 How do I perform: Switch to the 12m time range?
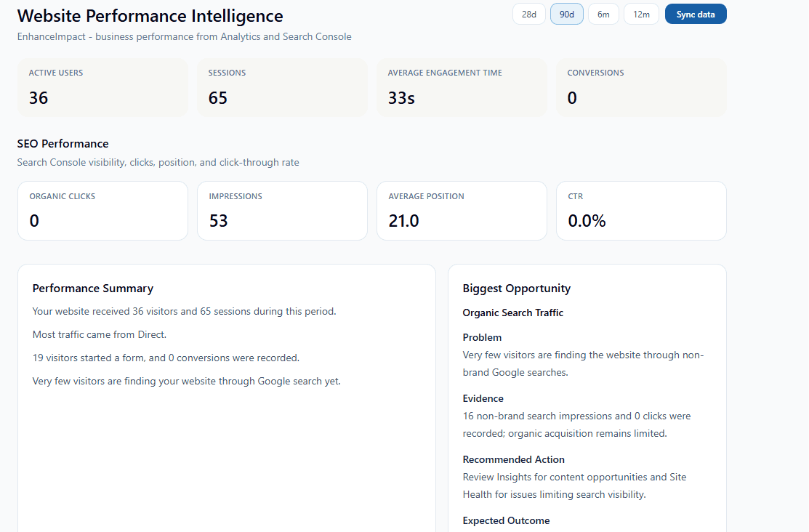(641, 14)
